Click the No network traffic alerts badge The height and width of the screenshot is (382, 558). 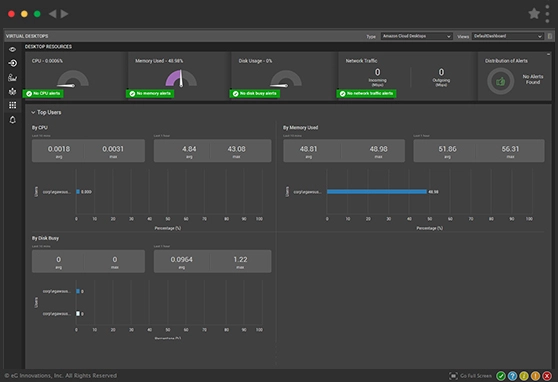pyautogui.click(x=366, y=94)
